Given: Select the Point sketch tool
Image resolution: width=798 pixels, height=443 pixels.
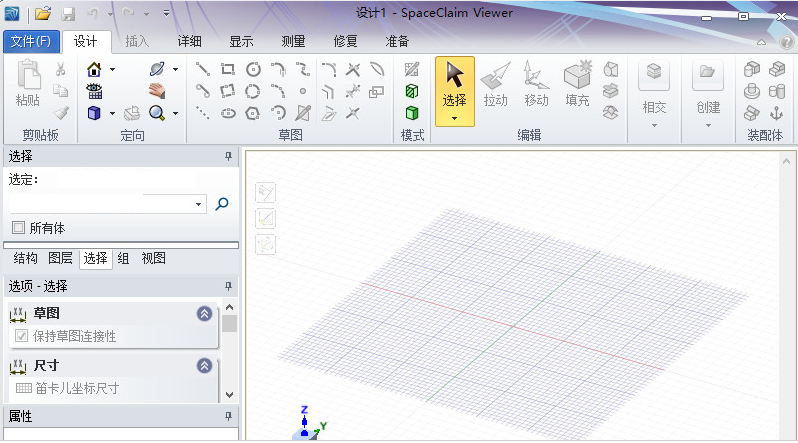Looking at the screenshot, I should 303,91.
